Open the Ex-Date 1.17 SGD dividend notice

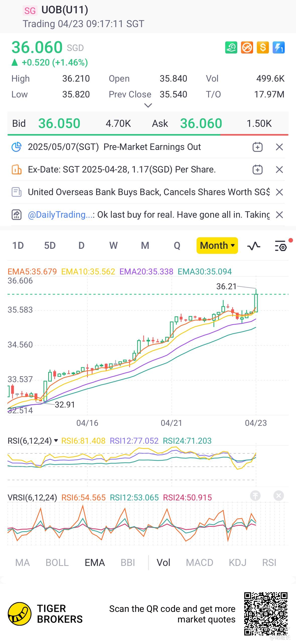pyautogui.click(x=122, y=169)
